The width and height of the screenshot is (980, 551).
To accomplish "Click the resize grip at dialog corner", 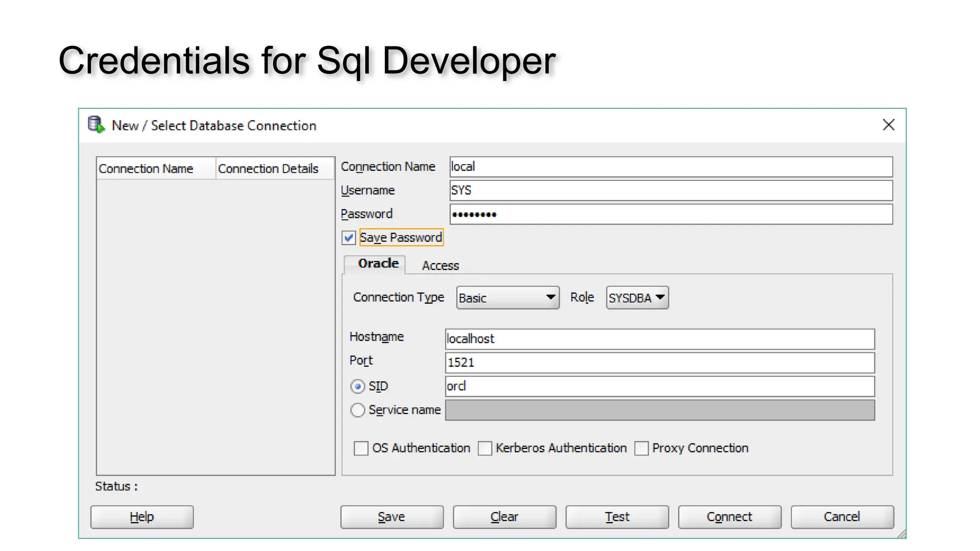I will [901, 534].
